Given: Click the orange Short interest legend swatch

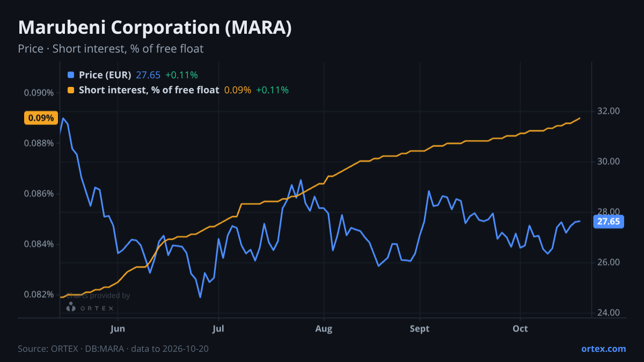Looking at the screenshot, I should point(71,90).
